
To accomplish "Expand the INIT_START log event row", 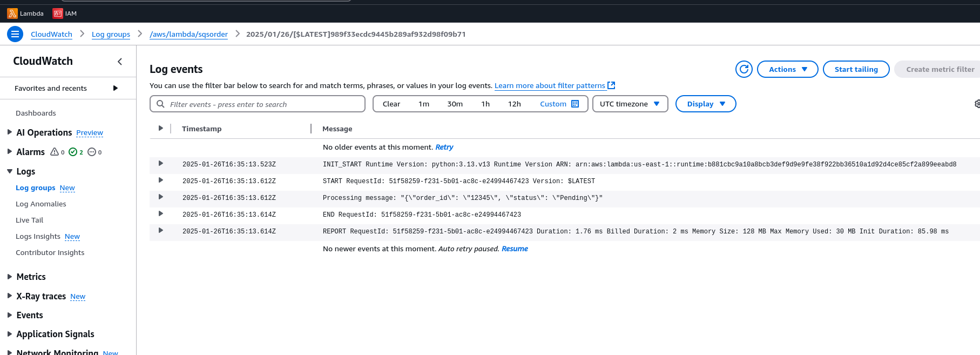I will [x=160, y=163].
